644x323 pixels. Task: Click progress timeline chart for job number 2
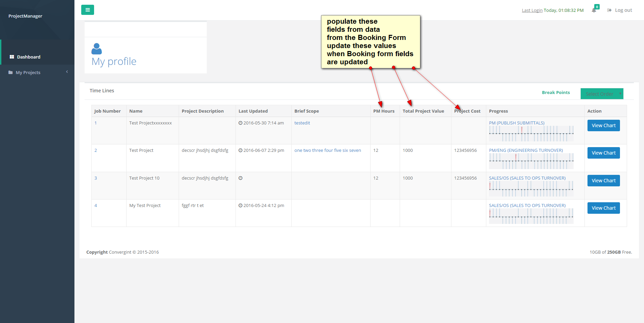[x=531, y=161]
